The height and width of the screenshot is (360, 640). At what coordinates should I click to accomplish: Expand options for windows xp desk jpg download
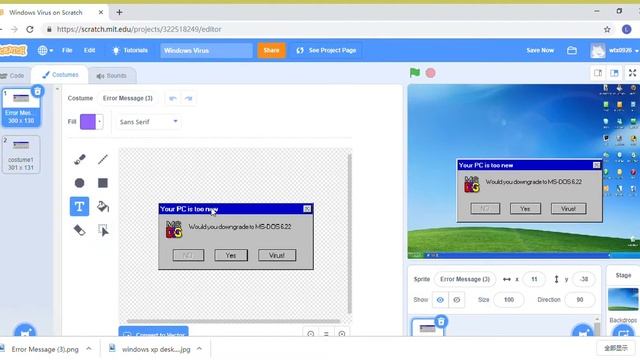199,349
